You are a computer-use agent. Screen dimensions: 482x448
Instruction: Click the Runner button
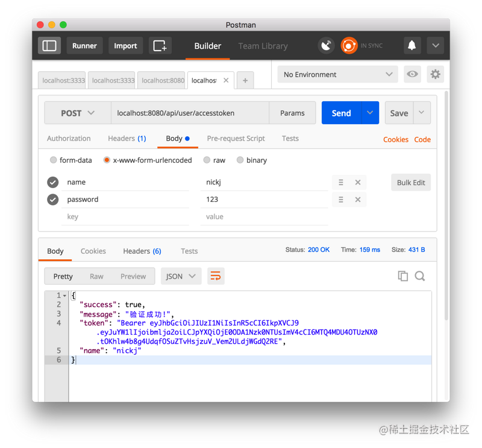coord(84,46)
